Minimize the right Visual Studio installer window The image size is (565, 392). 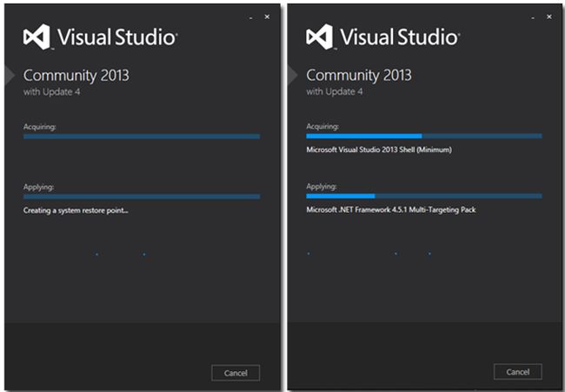coord(533,17)
